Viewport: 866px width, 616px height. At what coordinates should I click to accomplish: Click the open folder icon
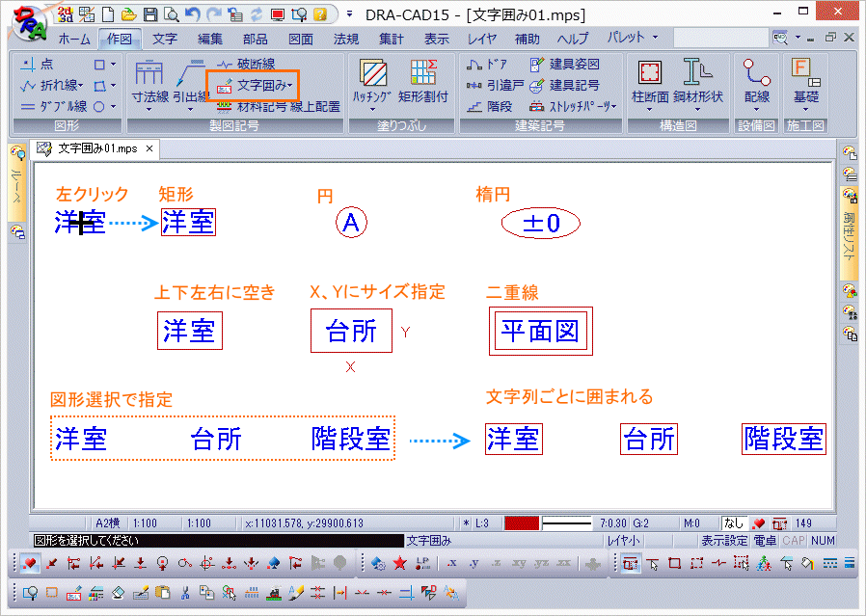point(128,14)
